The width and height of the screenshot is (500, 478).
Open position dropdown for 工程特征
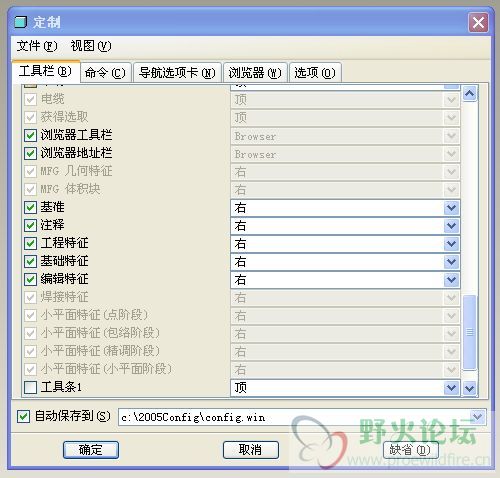pos(451,244)
